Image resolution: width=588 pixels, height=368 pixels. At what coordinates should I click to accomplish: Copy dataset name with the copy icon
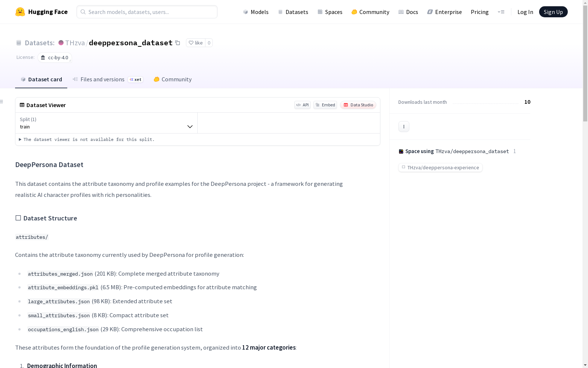pyautogui.click(x=178, y=43)
